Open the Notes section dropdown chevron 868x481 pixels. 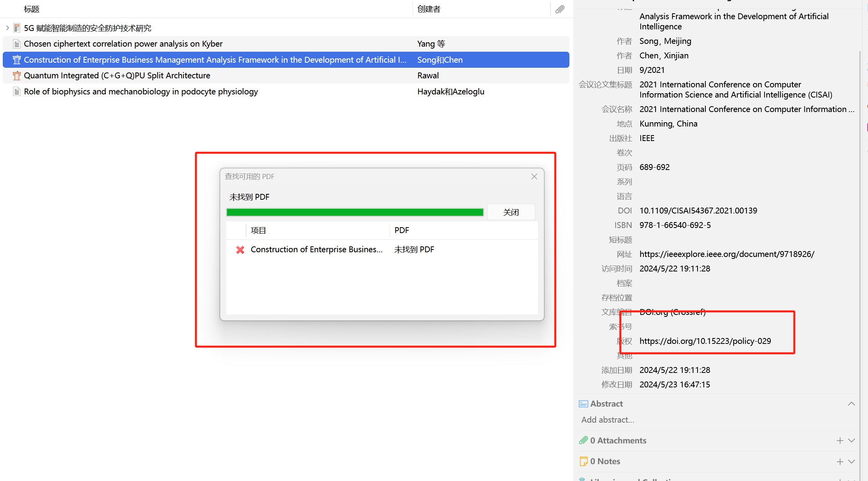tap(852, 462)
